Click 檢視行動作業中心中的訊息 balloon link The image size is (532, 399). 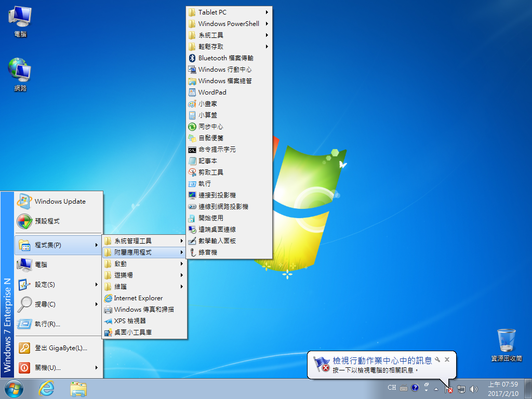click(x=382, y=361)
